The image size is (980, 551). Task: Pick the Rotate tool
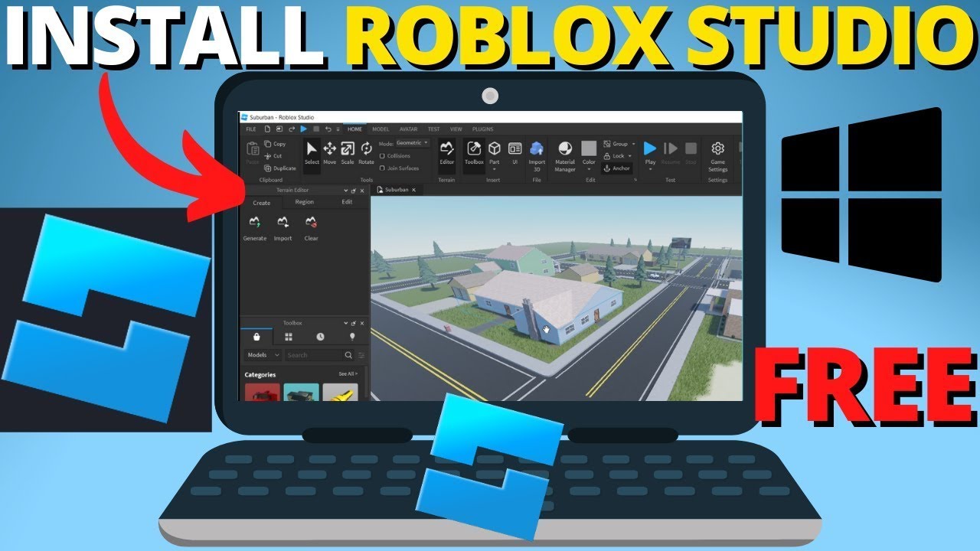point(367,153)
